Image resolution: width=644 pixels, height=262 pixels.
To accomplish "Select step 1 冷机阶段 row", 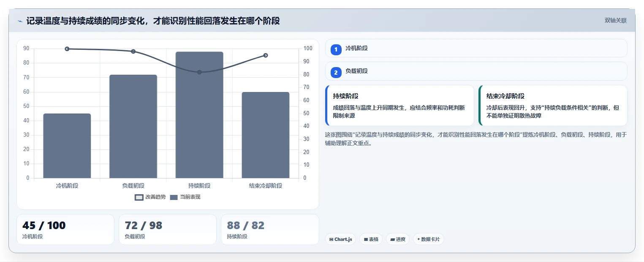I will tap(476, 48).
